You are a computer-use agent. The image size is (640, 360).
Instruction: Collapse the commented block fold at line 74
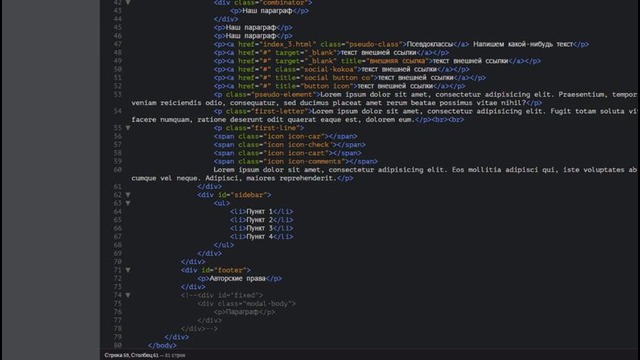click(x=128, y=295)
